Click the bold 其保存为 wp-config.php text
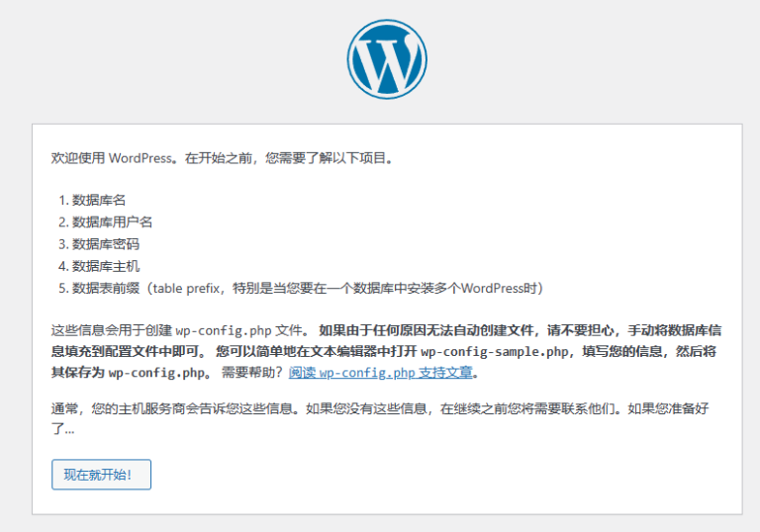Screen dimensions: 760x532 pyautogui.click(x=129, y=373)
